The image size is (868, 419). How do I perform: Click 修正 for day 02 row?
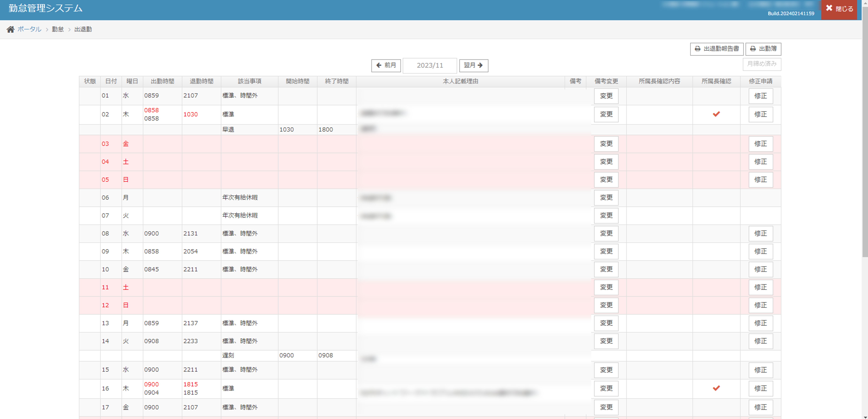761,115
